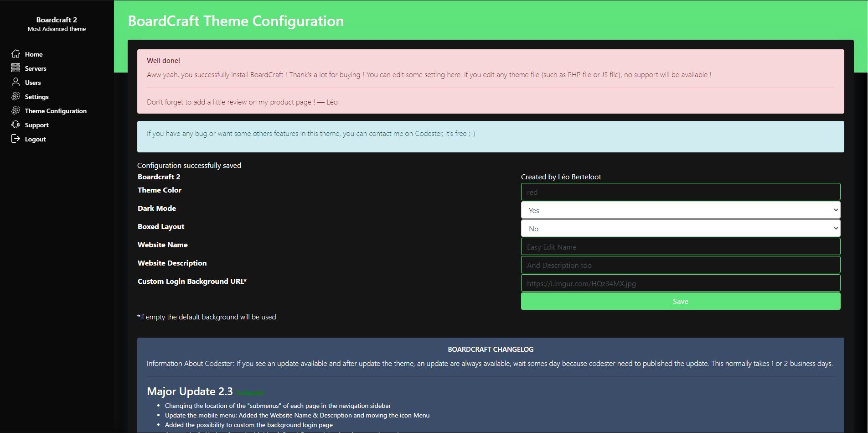Viewport: 868px width, 433px height.
Task: Click the green 'Released' label
Action: click(x=249, y=393)
